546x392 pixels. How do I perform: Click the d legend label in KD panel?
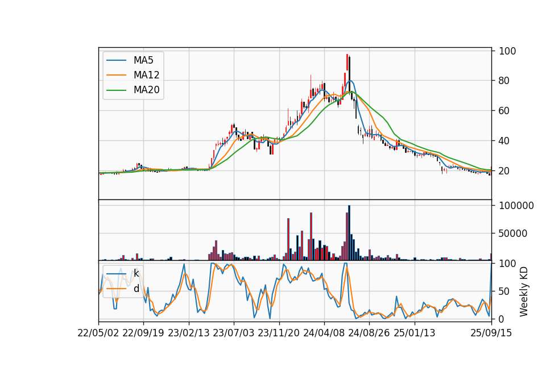click(x=136, y=289)
